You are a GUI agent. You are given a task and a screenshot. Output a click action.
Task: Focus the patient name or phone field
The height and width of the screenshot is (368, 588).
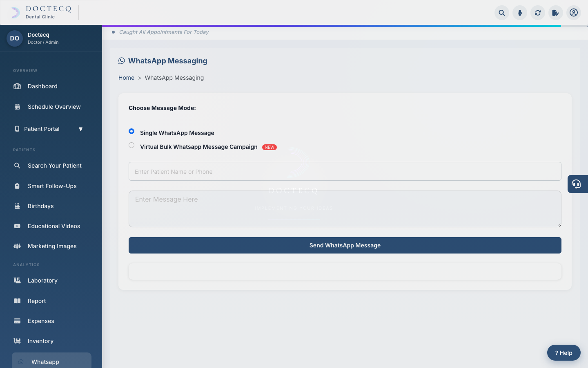point(345,171)
